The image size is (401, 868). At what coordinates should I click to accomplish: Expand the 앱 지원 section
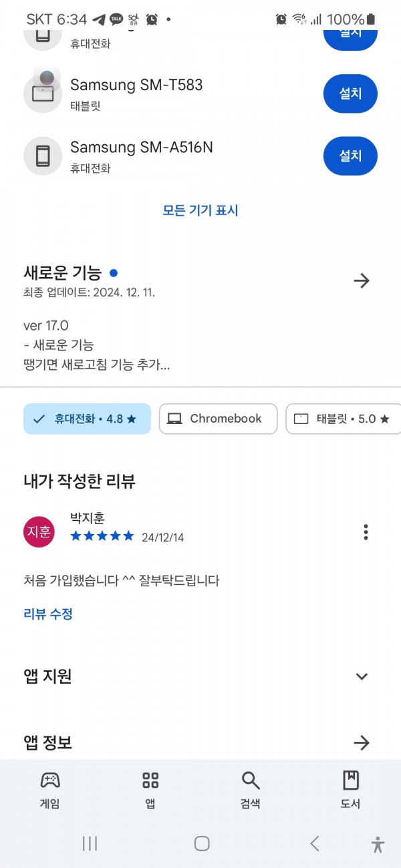coord(200,676)
